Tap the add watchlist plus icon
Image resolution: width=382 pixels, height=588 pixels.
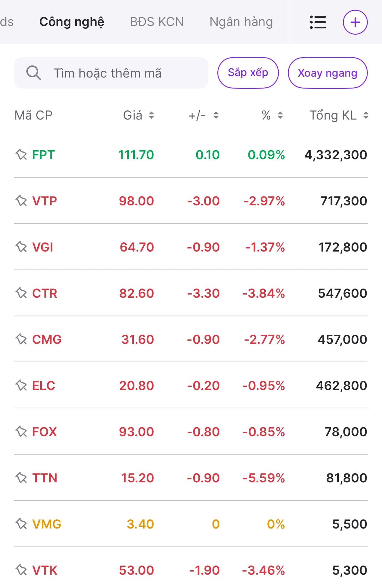coord(355,22)
